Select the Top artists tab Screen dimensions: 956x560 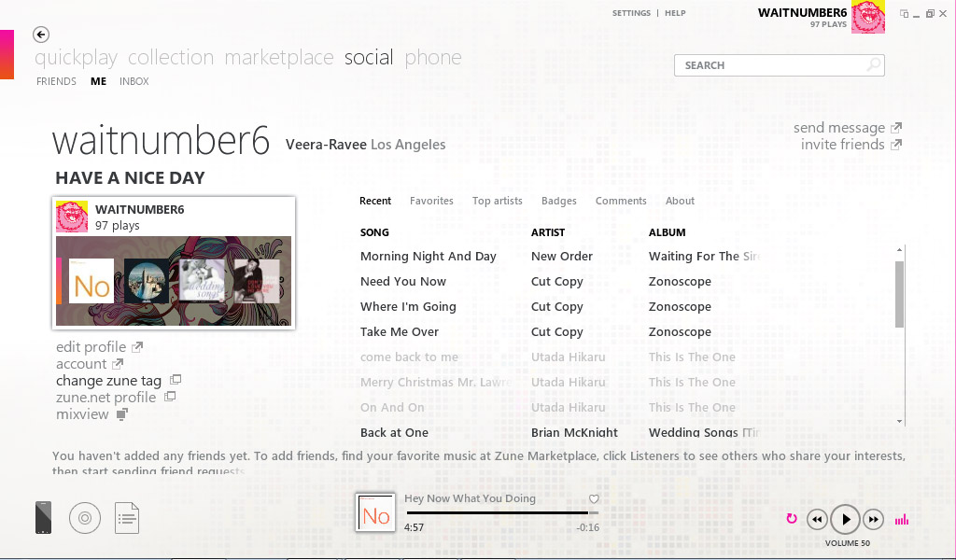coord(498,201)
